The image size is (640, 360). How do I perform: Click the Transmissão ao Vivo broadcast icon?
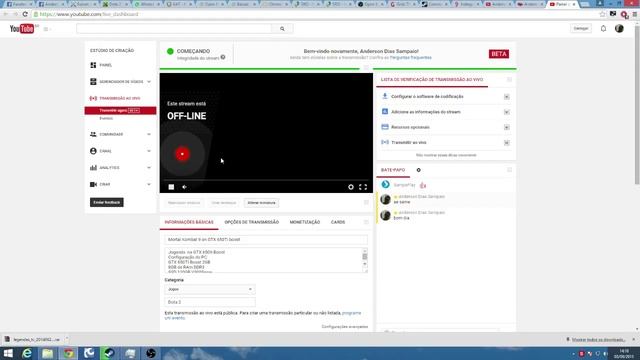tap(93, 98)
